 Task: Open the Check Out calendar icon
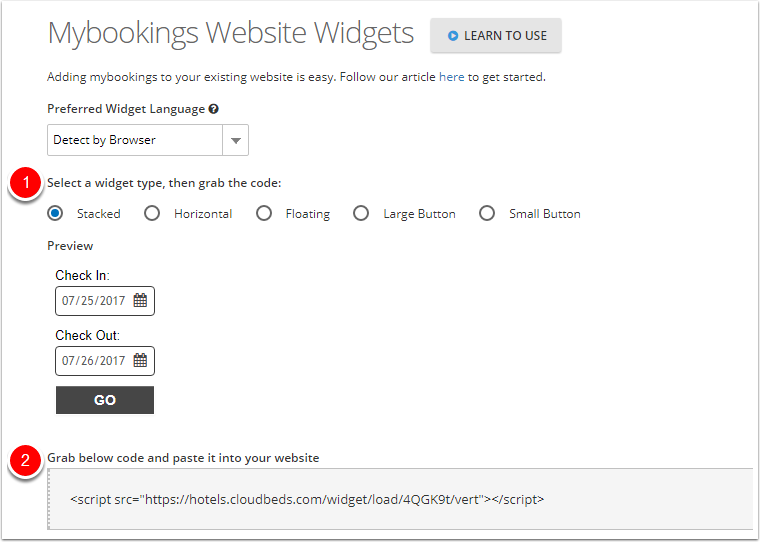[x=140, y=360]
